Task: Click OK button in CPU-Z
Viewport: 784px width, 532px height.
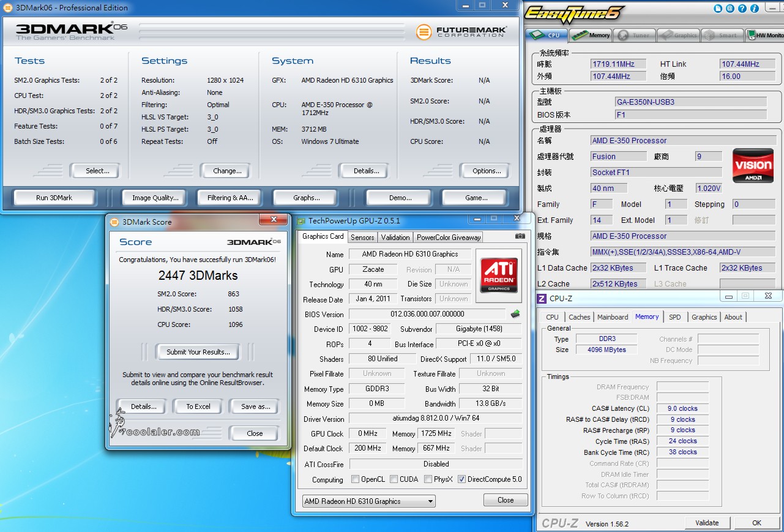Action: click(757, 523)
